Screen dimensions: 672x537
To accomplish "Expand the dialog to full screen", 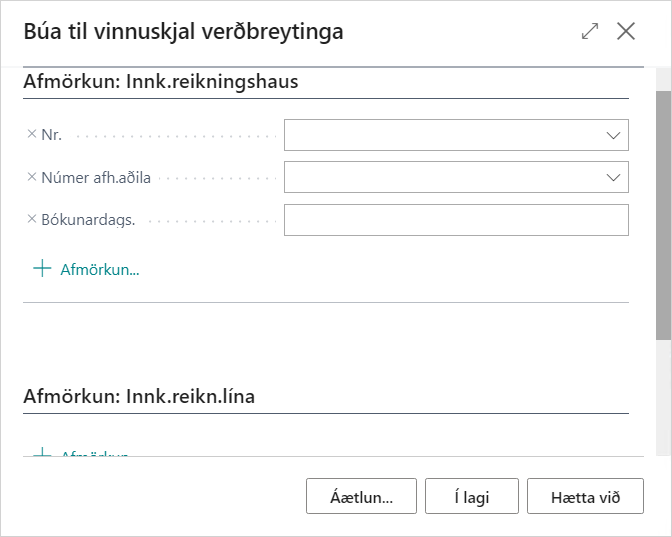I will coord(590,31).
